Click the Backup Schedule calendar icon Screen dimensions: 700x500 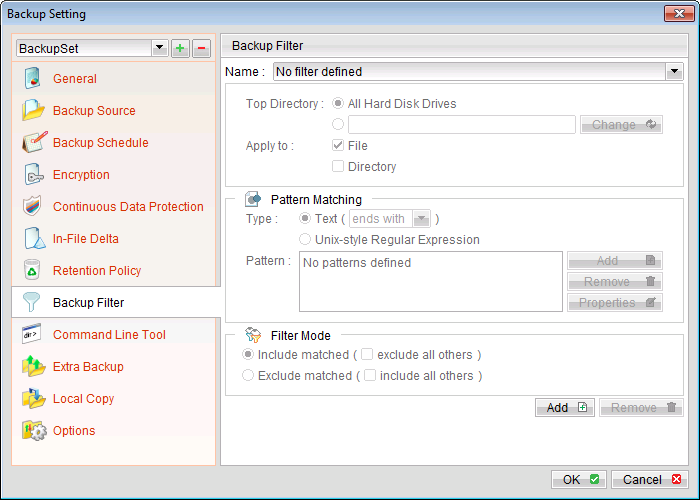pyautogui.click(x=34, y=142)
